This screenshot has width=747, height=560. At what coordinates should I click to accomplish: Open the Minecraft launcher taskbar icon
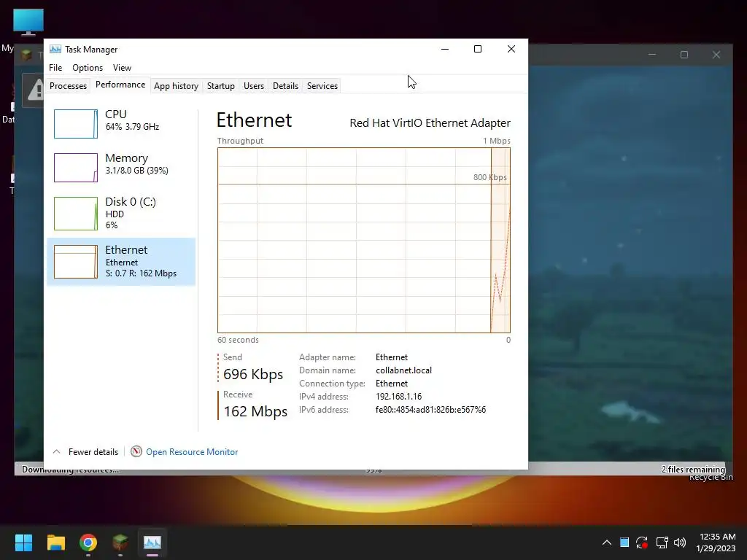click(120, 542)
